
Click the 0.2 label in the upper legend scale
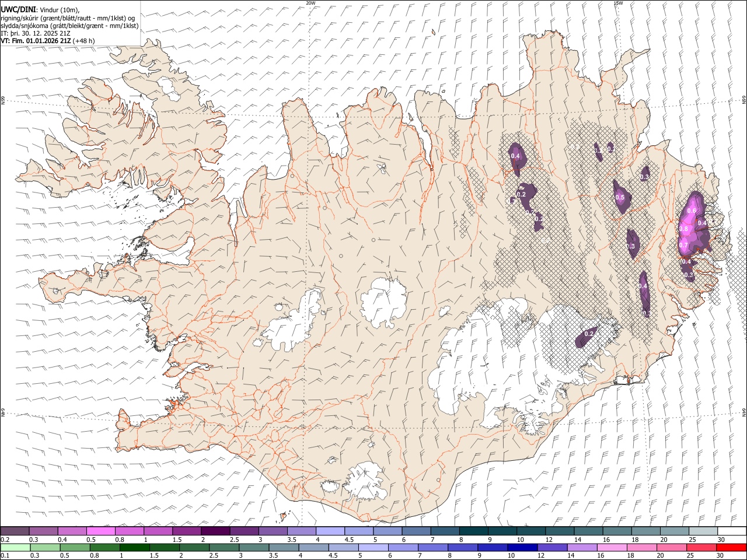tap(5, 540)
